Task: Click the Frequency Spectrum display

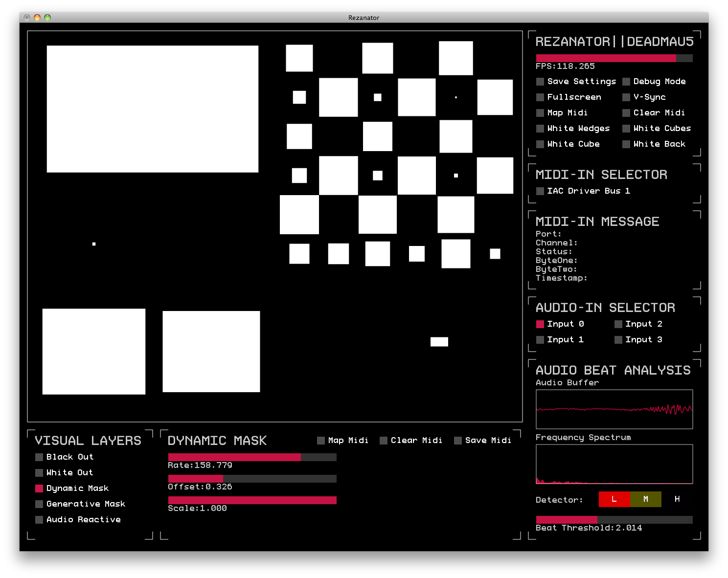Action: coord(614,464)
